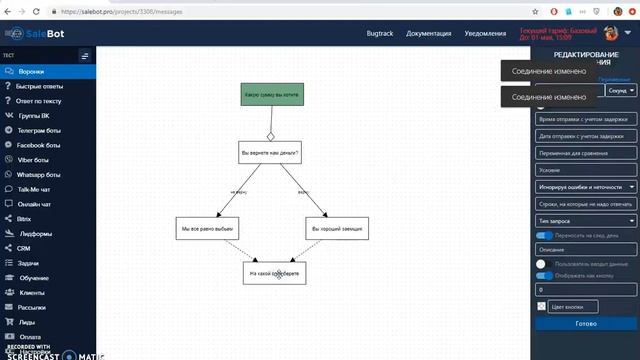The image size is (640, 360).
Task: Click the Условие input field
Action: (586, 170)
